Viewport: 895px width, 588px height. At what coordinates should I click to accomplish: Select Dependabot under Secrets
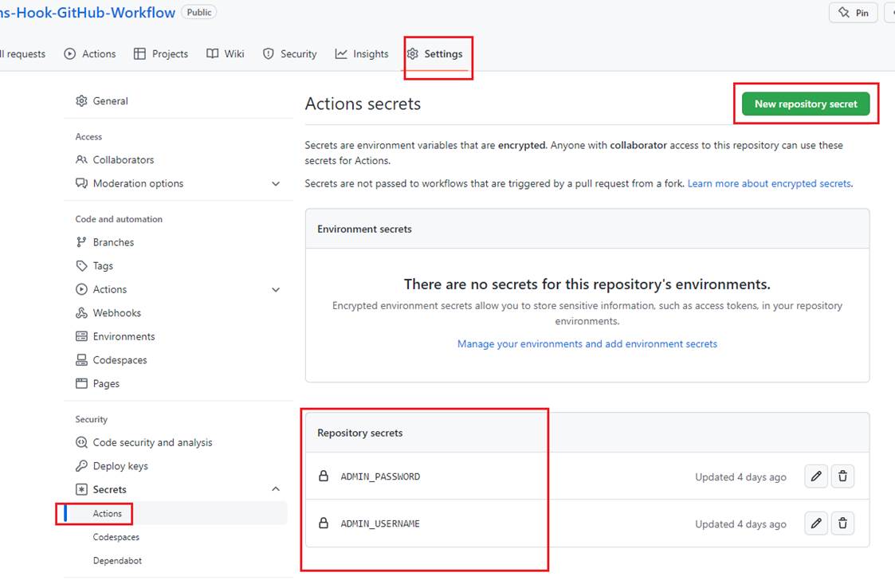coord(117,561)
